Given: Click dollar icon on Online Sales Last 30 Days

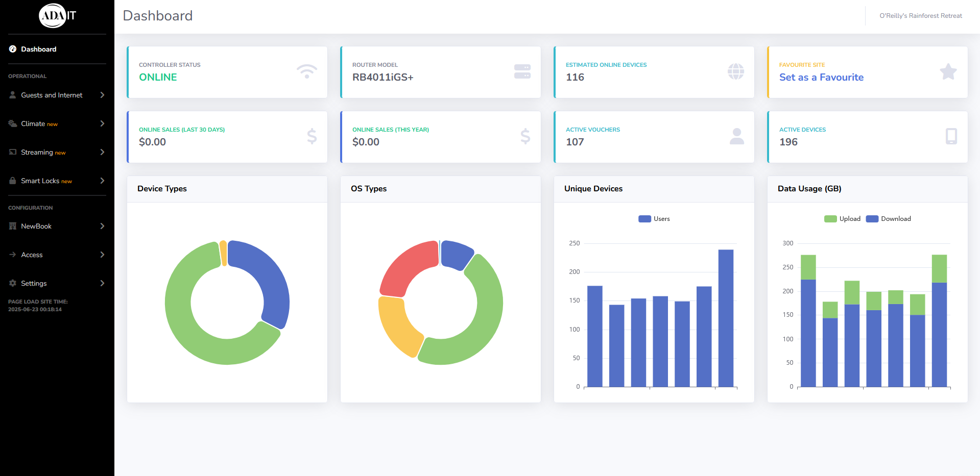Looking at the screenshot, I should (312, 136).
